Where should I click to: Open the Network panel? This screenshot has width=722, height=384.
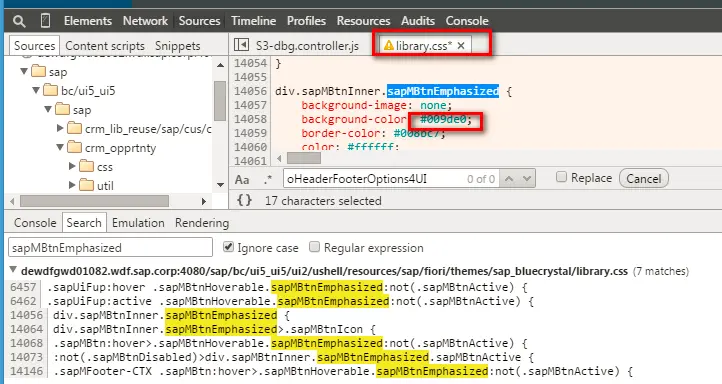[x=145, y=21]
